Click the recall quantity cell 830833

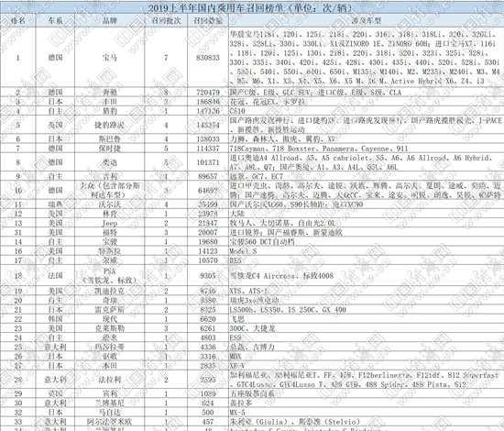point(208,58)
